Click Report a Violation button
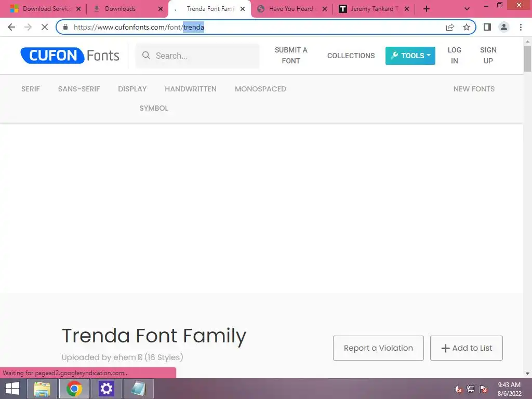Screen dimensions: 532x399 (378, 348)
